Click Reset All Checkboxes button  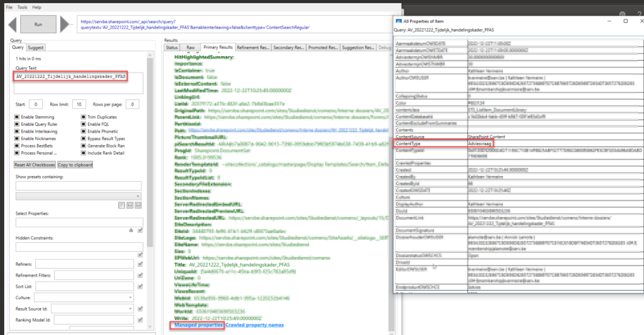click(35, 165)
